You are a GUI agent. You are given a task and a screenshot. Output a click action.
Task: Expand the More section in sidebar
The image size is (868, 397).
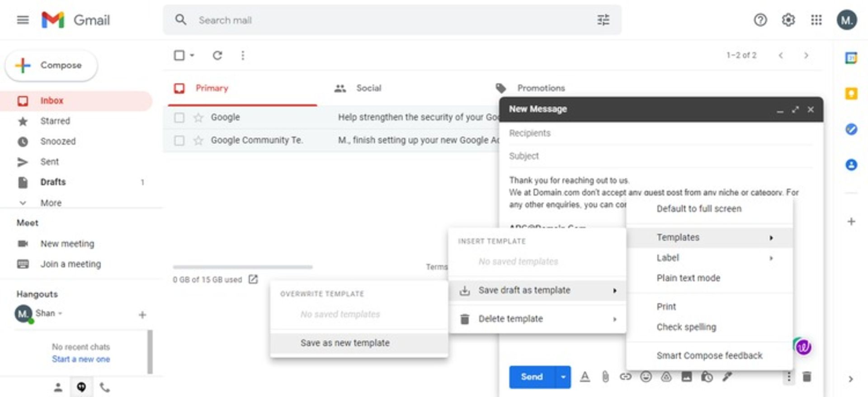click(51, 203)
